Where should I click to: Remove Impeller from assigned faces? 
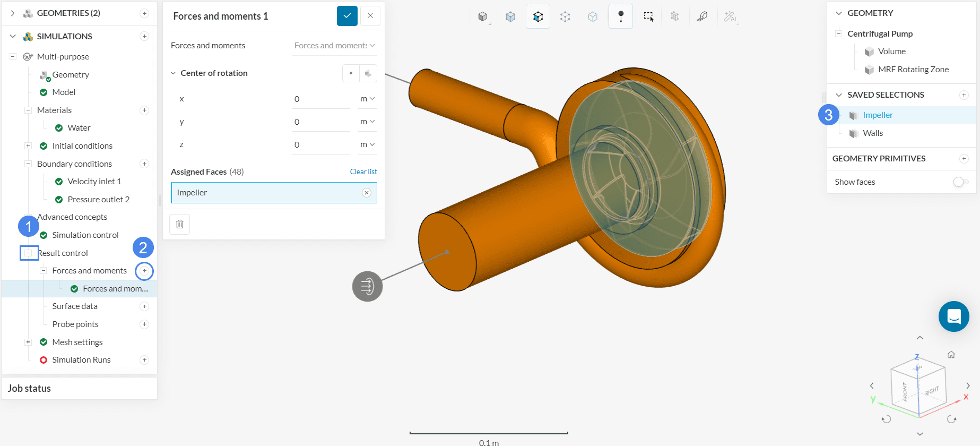click(x=366, y=193)
